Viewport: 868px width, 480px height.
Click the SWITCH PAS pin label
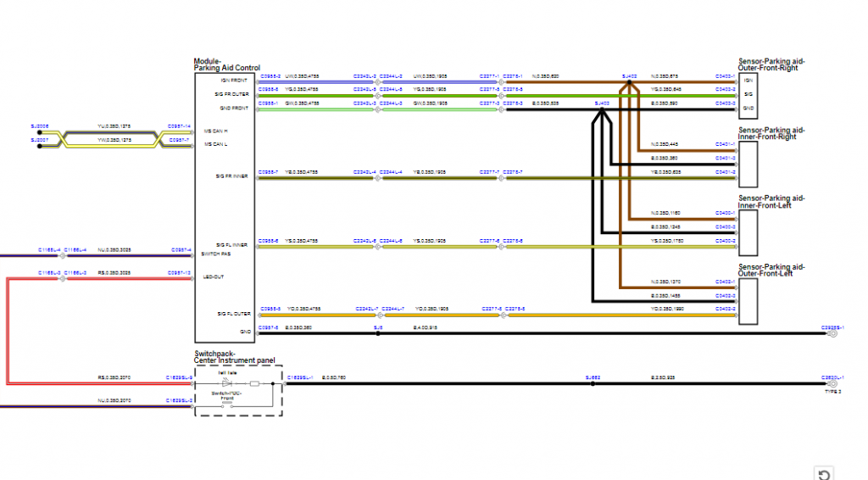pyautogui.click(x=216, y=254)
